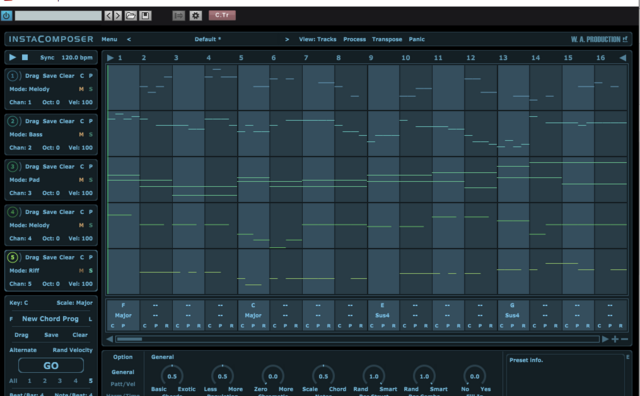Click the plugin power bypass icon
The height and width of the screenshot is (396, 640).
(7, 16)
